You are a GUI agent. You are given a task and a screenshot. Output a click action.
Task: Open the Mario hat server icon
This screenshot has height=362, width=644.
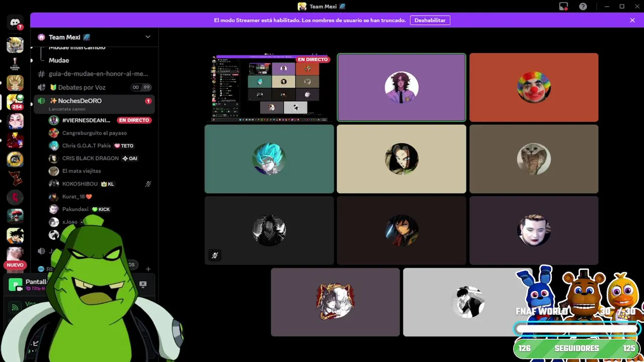point(15,216)
